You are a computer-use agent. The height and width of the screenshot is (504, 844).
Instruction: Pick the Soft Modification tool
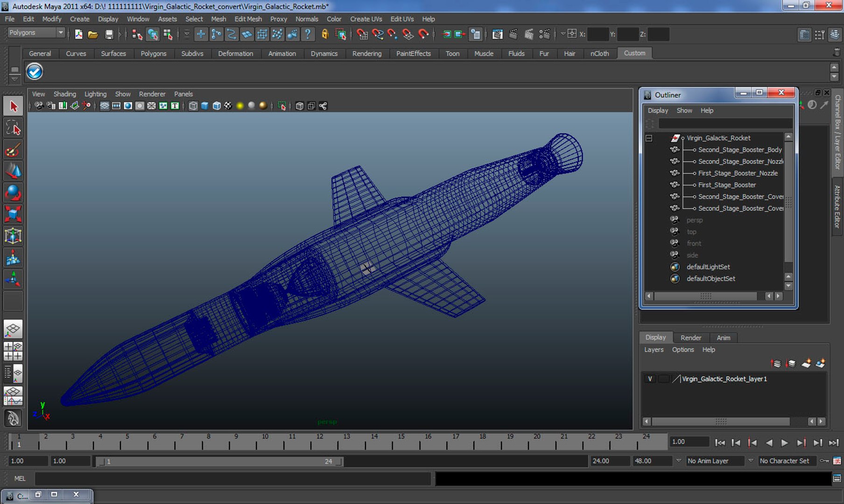13,258
